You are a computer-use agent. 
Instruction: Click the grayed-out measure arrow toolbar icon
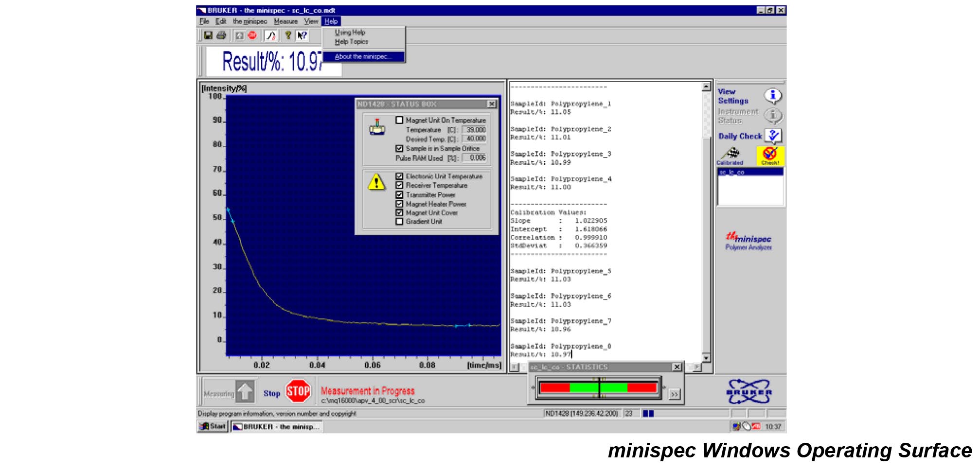[239, 35]
